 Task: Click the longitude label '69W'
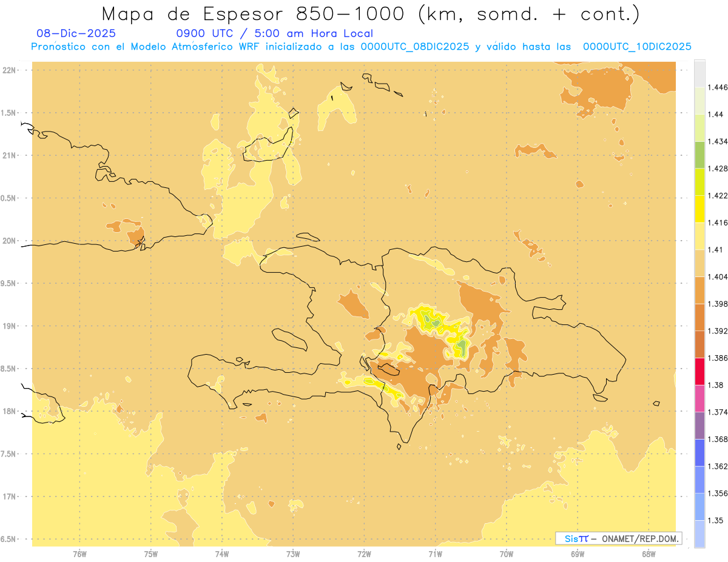[x=578, y=554]
